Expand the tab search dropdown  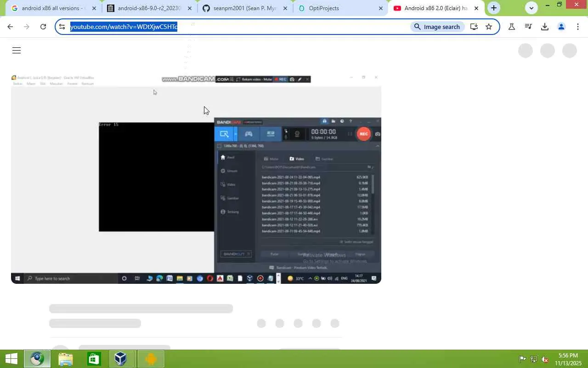pyautogui.click(x=531, y=8)
